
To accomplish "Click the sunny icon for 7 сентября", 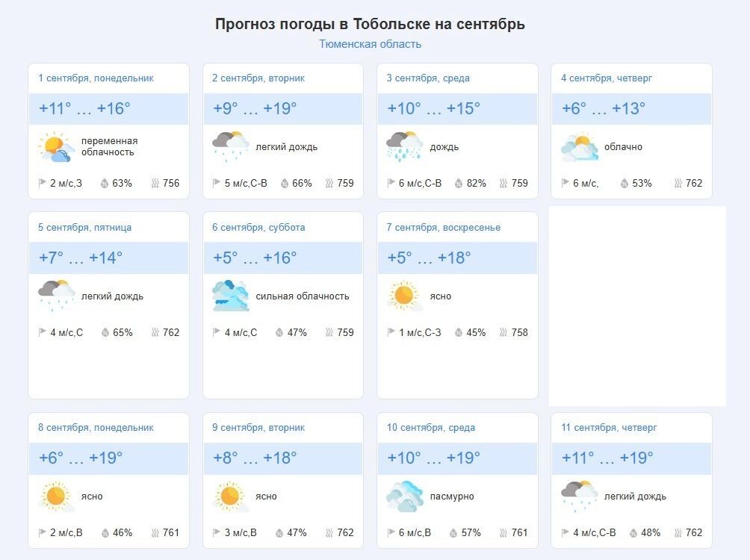I will (x=405, y=296).
